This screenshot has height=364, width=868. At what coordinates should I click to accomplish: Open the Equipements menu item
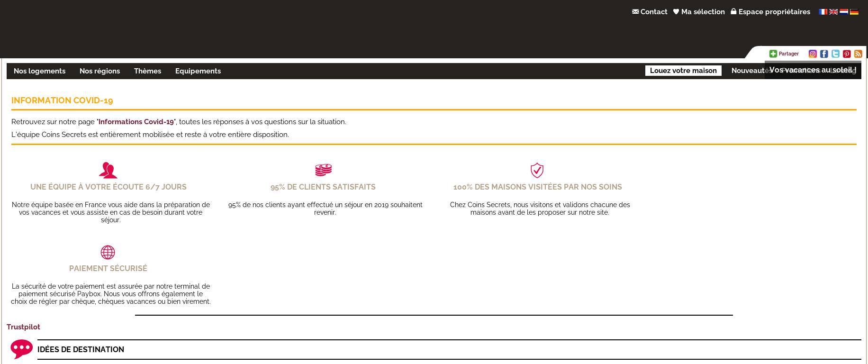[x=198, y=71]
